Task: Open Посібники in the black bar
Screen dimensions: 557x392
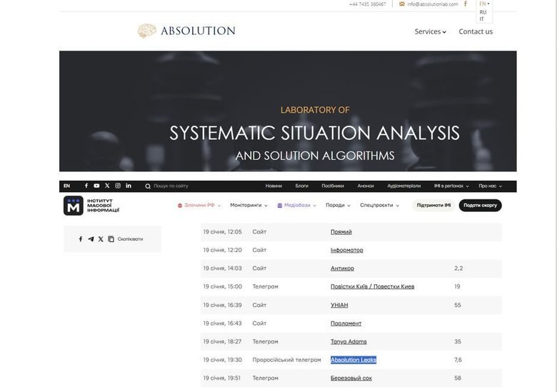Action: [x=333, y=186]
